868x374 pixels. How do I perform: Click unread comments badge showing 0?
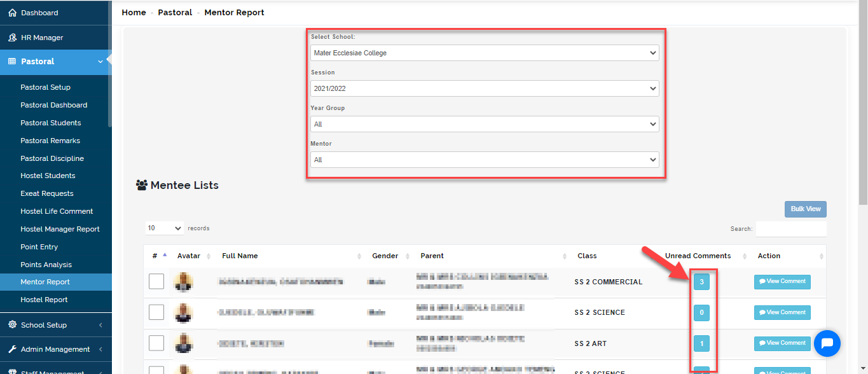[x=701, y=313]
